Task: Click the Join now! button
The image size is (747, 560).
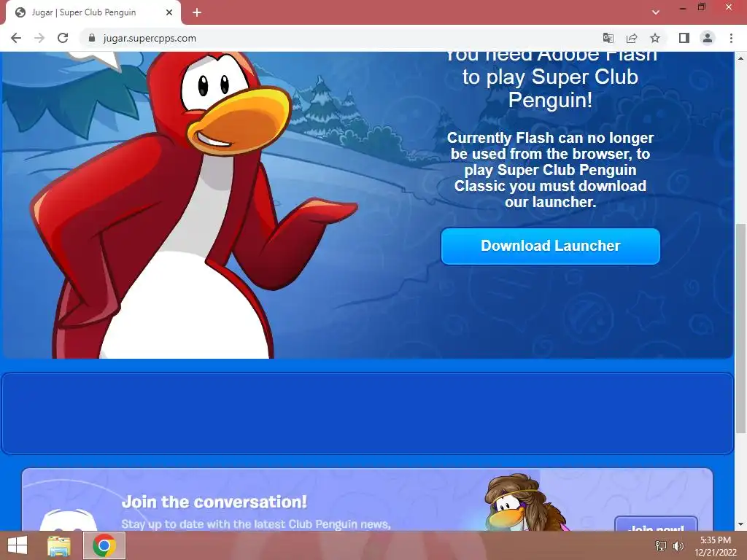Action: click(x=656, y=524)
